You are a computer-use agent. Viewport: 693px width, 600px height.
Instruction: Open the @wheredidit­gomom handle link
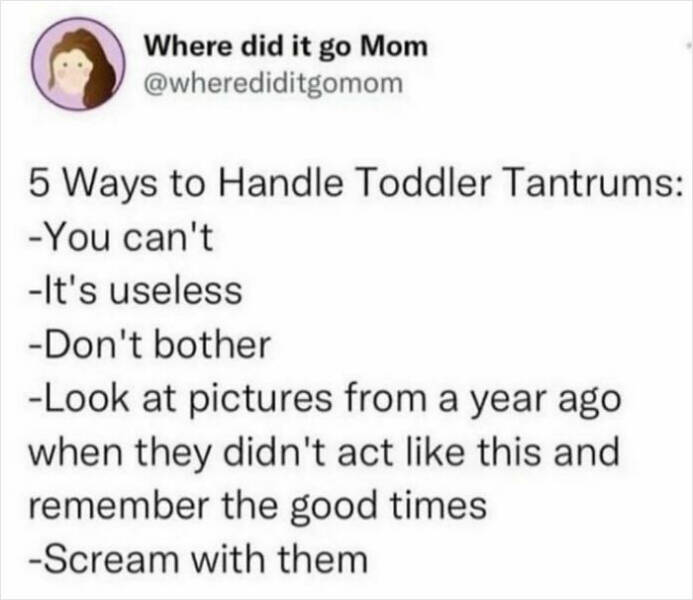pyautogui.click(x=274, y=84)
